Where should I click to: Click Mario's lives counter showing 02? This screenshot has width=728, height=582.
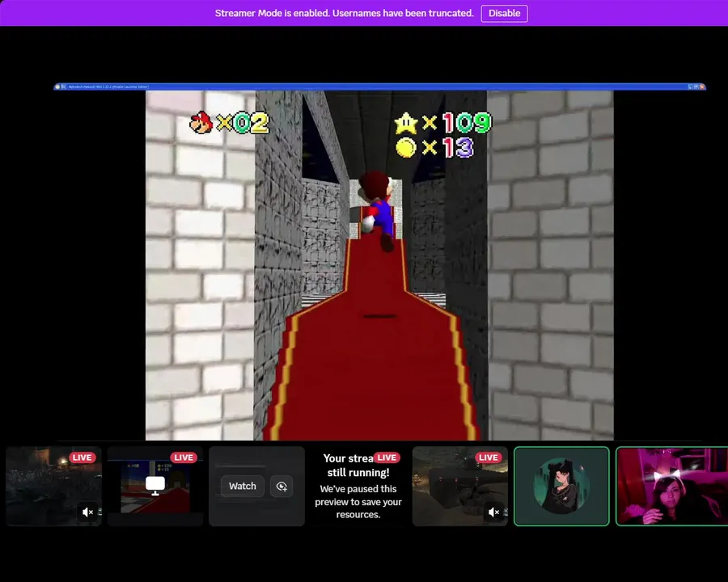click(230, 123)
